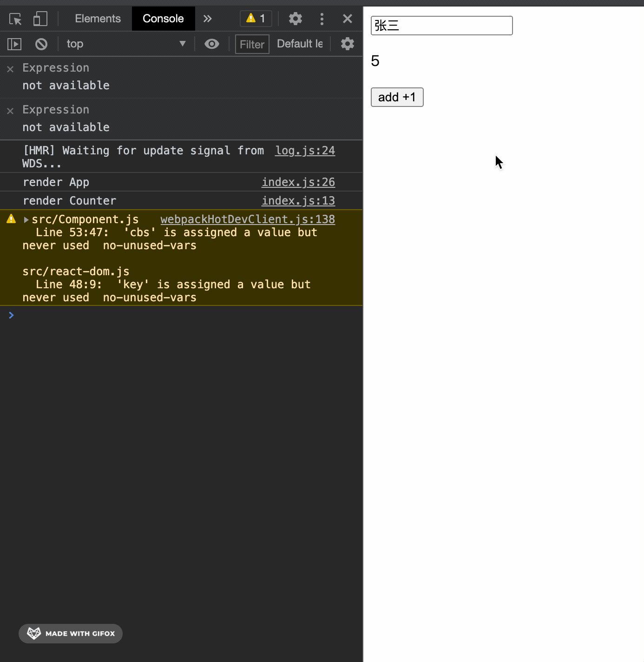Switch to the Elements tab
The width and height of the screenshot is (644, 662).
[98, 19]
